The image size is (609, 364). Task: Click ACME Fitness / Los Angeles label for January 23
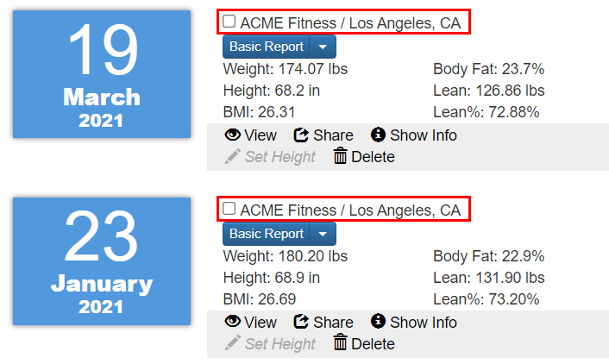pyautogui.click(x=350, y=210)
